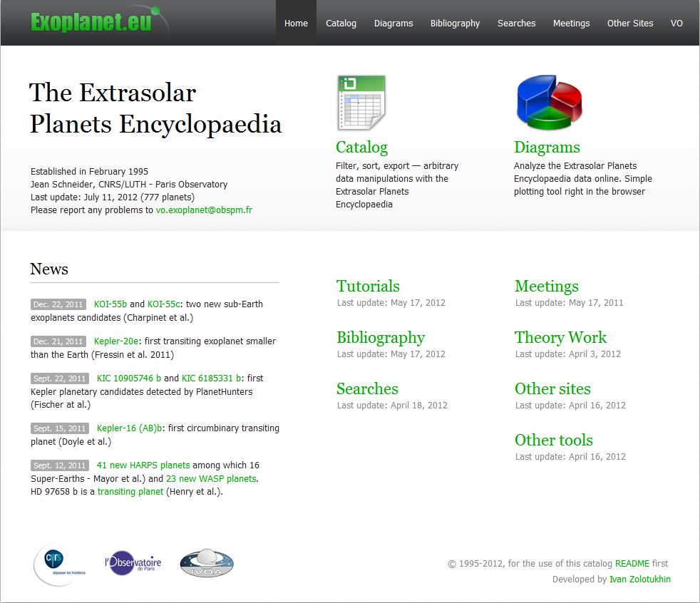This screenshot has height=603, width=700.
Task: Click 'Last update: May 17, 2011' under Meetings
Action: click(570, 303)
